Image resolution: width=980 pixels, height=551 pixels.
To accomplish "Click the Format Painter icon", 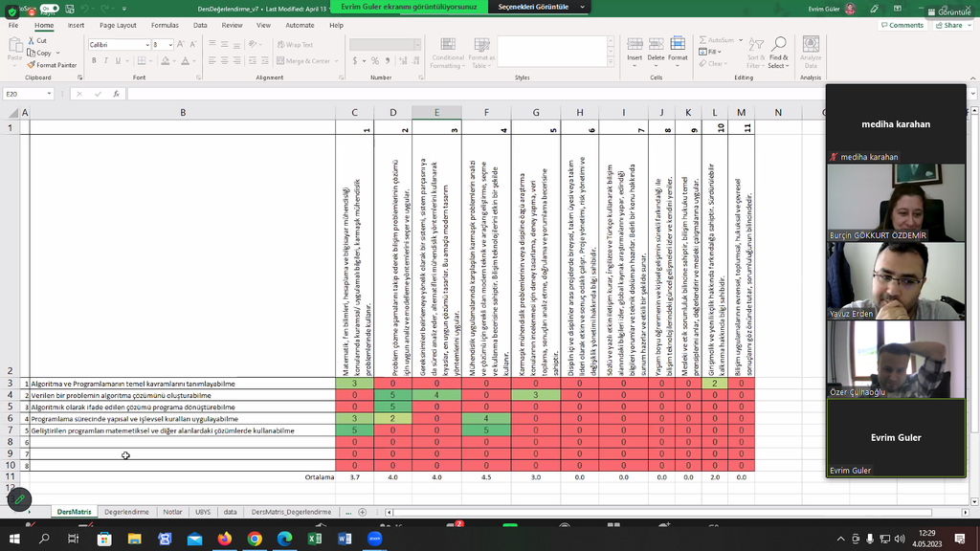I will [x=33, y=65].
